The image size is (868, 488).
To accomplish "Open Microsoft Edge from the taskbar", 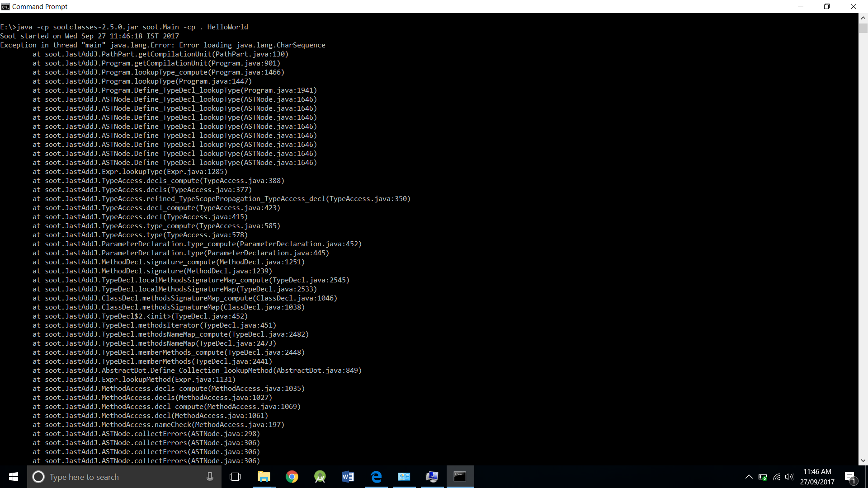I will click(376, 477).
